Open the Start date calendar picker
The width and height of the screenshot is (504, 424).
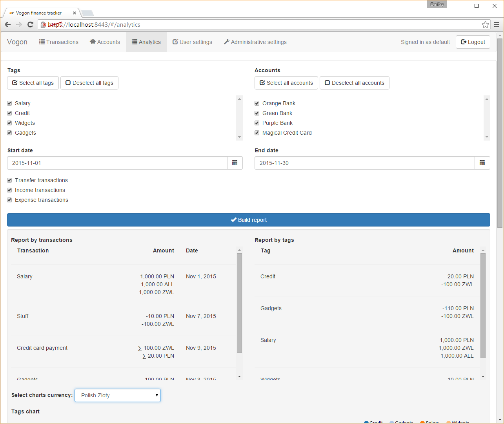235,163
